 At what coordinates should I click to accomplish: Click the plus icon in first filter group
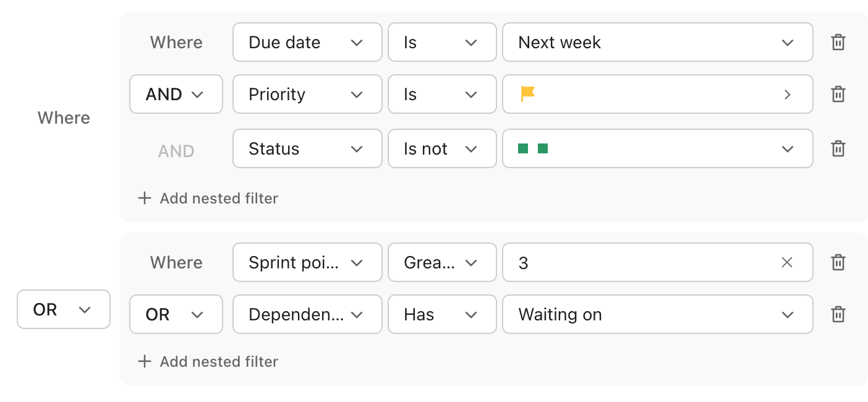point(144,199)
